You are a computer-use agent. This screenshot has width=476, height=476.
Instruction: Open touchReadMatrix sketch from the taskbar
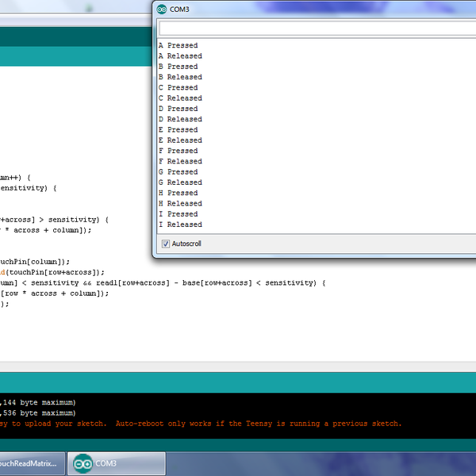point(30,463)
